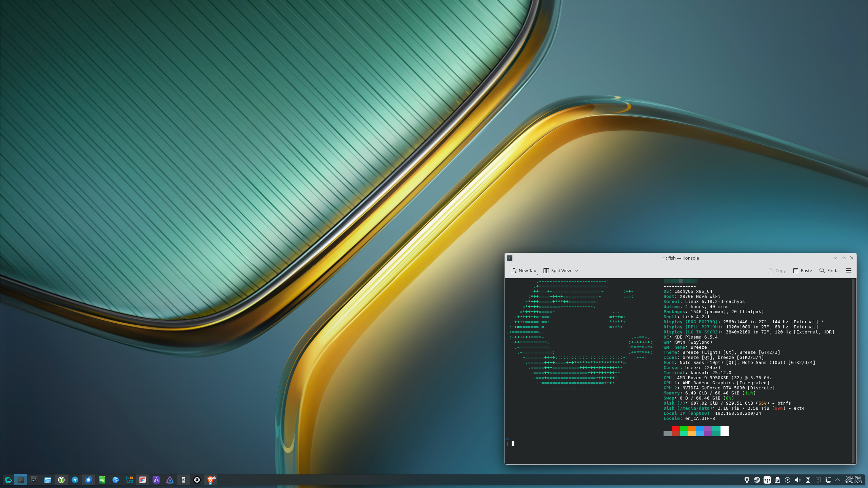Open the clipboard tray icon
868x488 pixels.
[x=777, y=480]
